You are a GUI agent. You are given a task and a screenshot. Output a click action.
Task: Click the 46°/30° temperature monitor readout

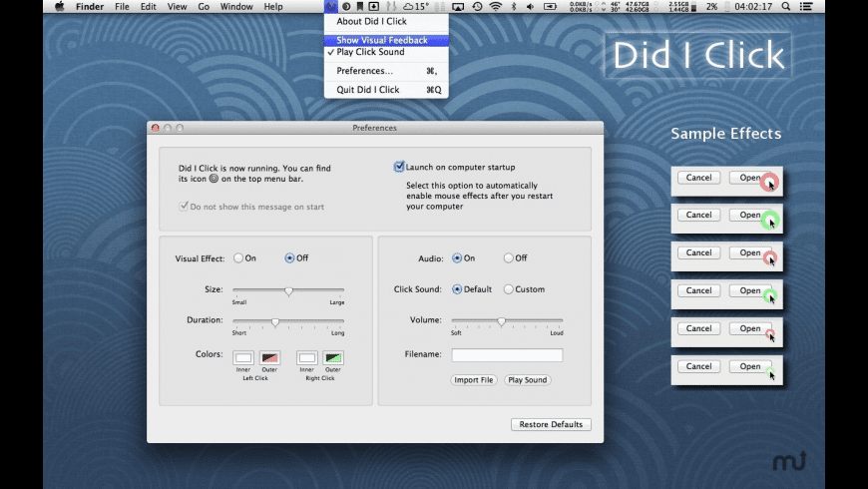[x=615, y=7]
